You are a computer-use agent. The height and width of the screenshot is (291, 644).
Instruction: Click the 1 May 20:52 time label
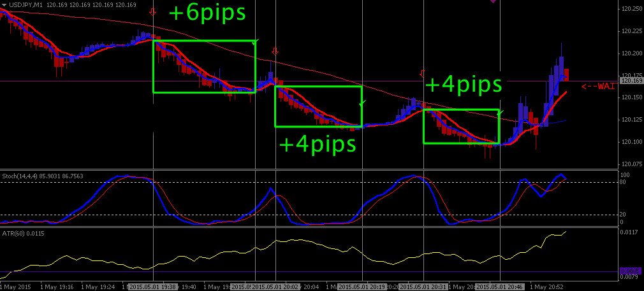[x=546, y=287]
